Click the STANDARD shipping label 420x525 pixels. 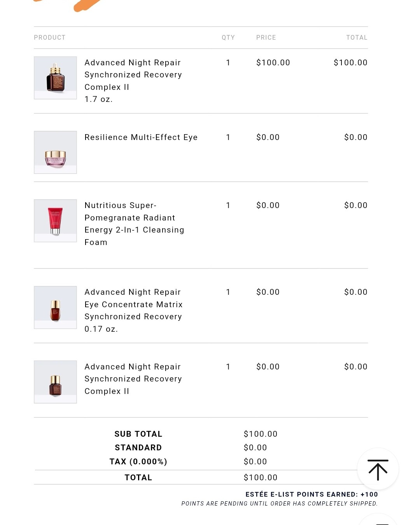[x=138, y=448]
